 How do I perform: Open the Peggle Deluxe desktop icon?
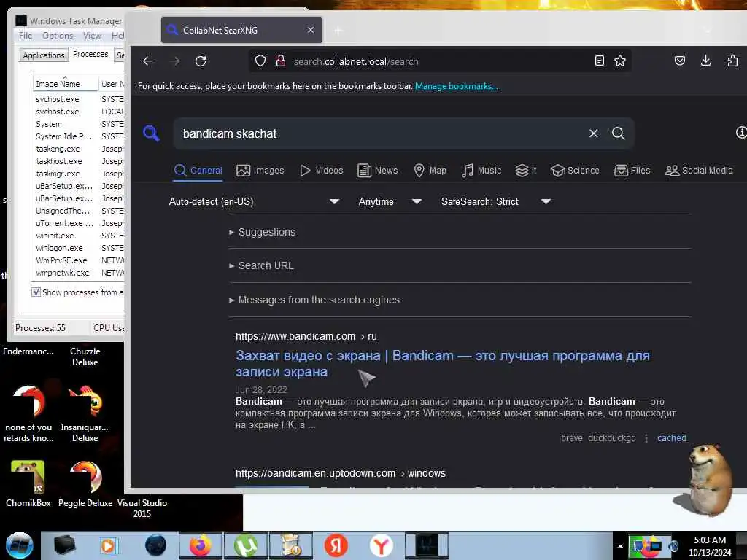[x=85, y=484]
